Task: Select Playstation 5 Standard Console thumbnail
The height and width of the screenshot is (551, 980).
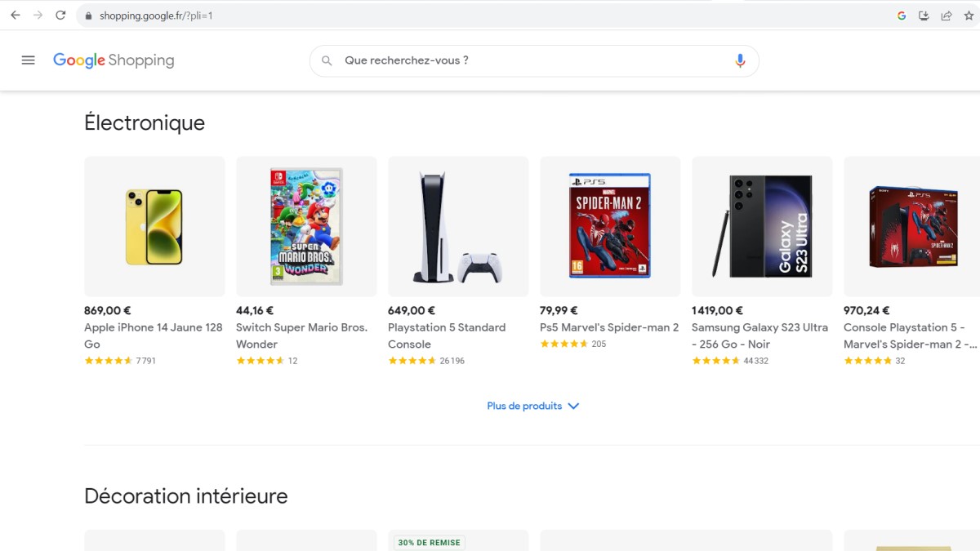Action: coord(458,227)
